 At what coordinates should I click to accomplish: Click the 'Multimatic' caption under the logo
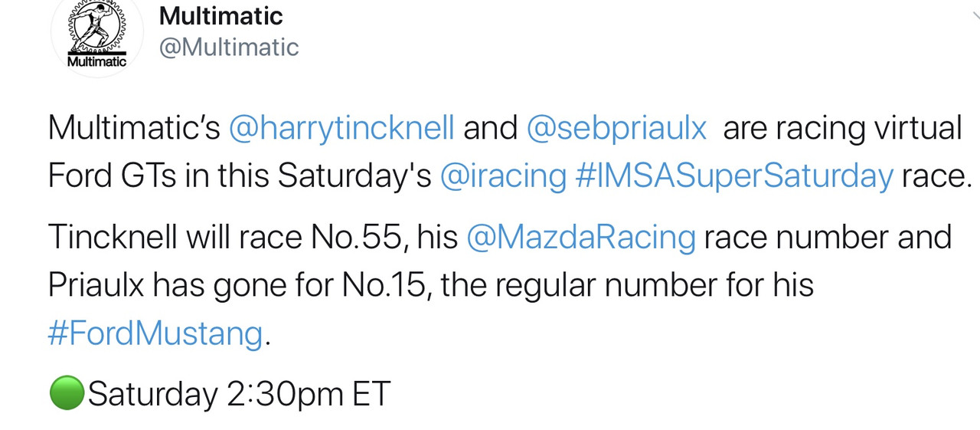96,61
